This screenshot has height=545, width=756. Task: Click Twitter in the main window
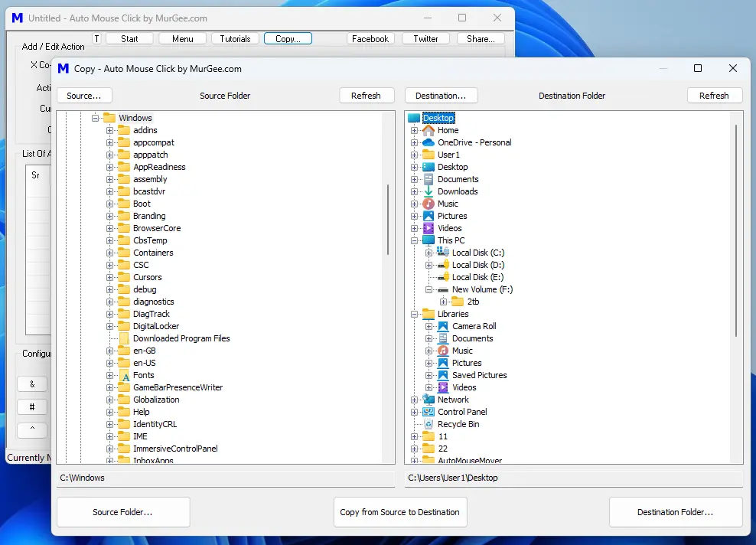click(425, 38)
